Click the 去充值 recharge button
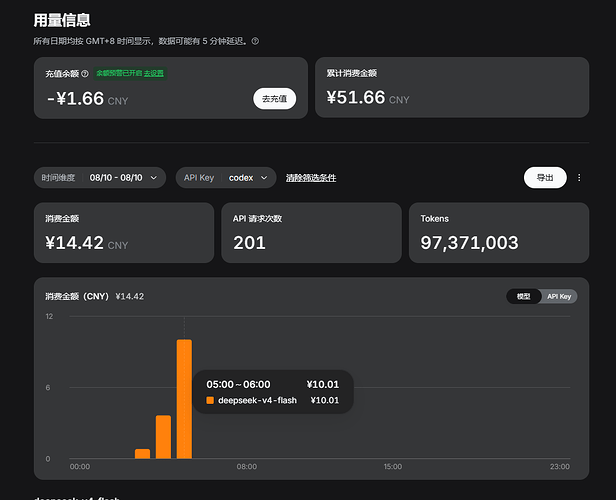The image size is (616, 500). coord(274,99)
